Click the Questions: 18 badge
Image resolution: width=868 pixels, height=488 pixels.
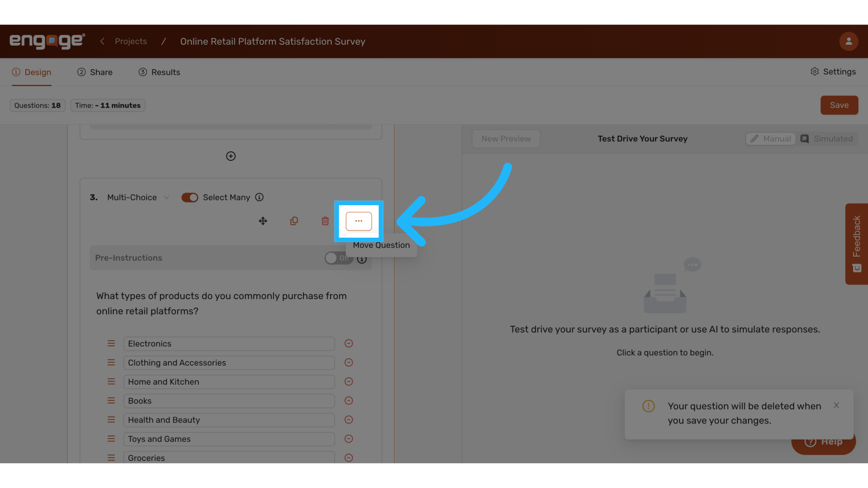[x=38, y=105]
